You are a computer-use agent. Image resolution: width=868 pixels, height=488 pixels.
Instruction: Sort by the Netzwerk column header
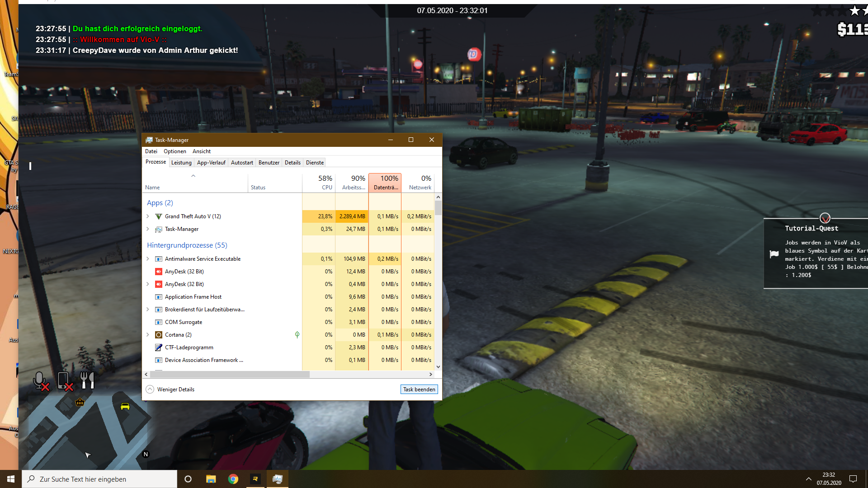(418, 183)
